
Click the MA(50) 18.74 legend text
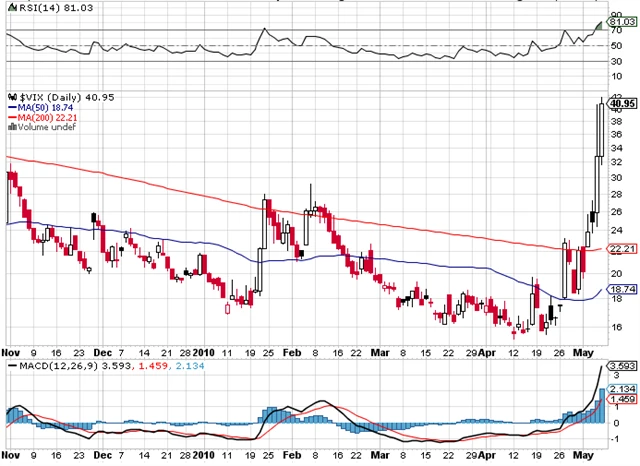(x=47, y=105)
